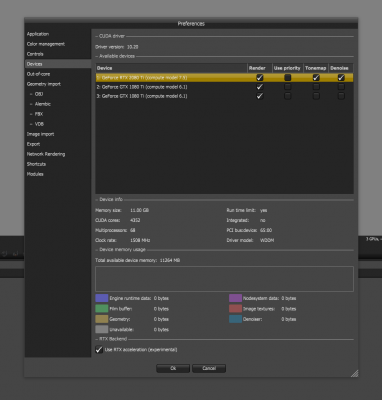Click the yellow Geometry color swatch
This screenshot has width=382, height=400.
102,319
